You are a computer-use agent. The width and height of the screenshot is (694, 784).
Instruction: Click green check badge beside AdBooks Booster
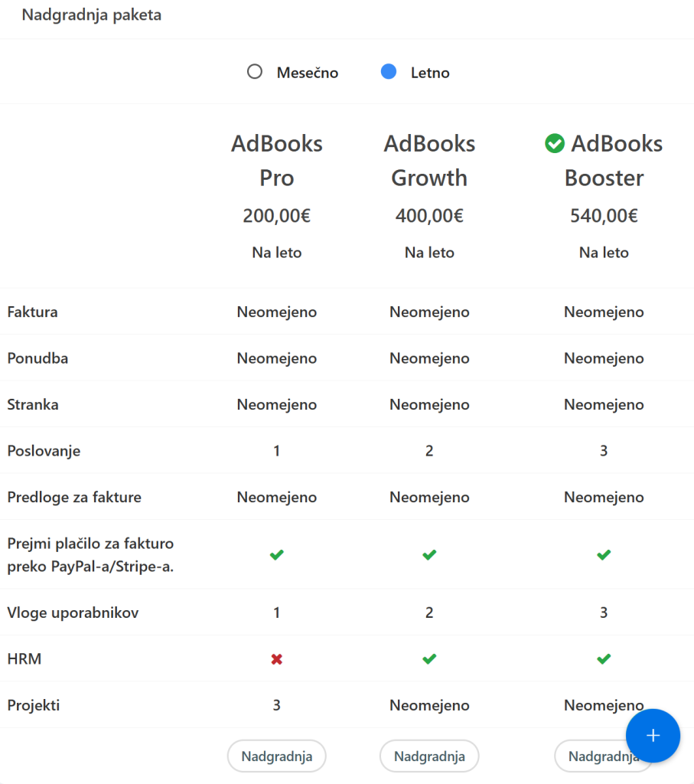[555, 144]
